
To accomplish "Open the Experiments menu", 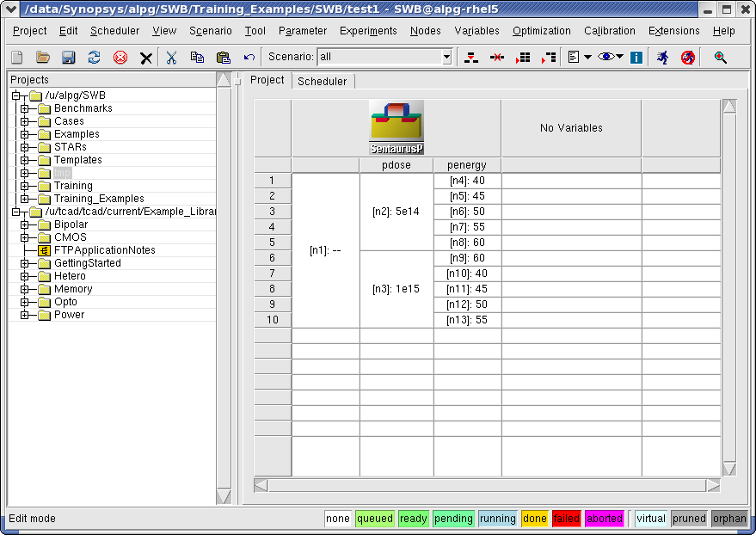I will coord(368,31).
